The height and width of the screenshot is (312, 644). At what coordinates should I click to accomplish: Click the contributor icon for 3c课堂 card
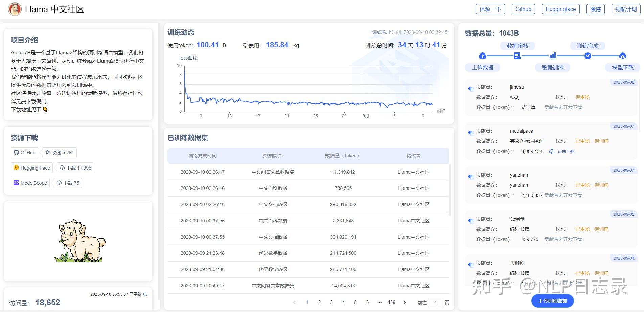coord(470,221)
